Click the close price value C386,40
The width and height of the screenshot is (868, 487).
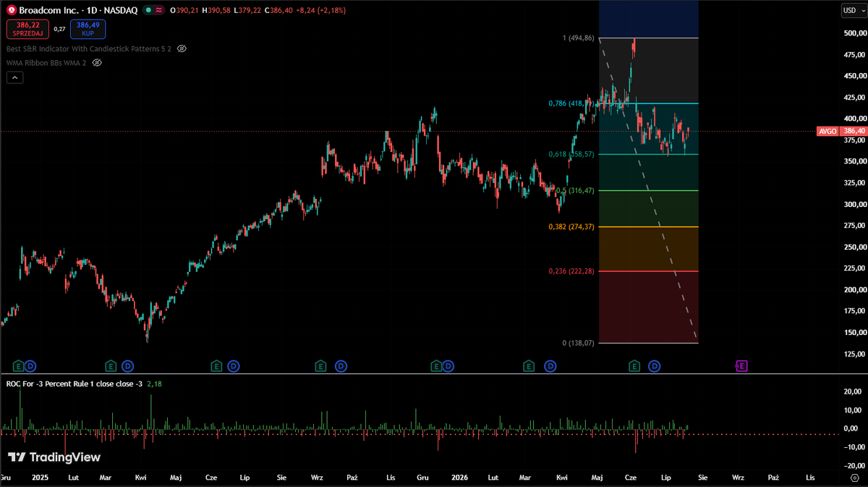point(278,10)
